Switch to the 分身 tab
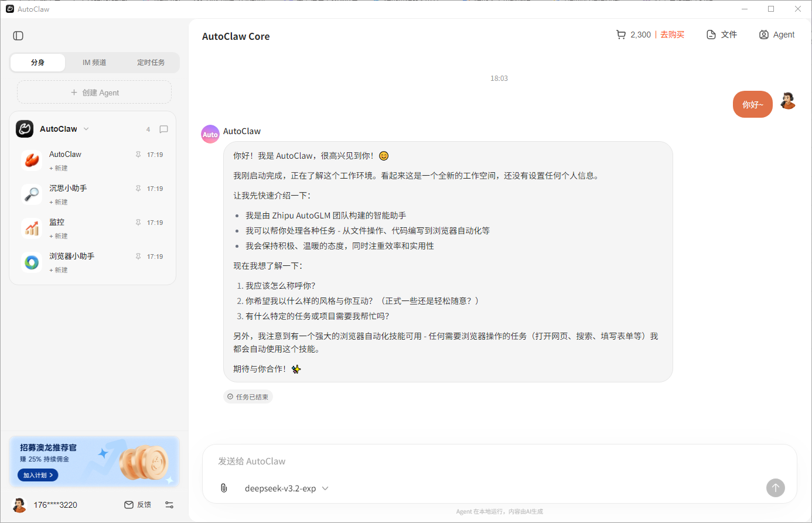Screen dimensions: 812x523 37,63
